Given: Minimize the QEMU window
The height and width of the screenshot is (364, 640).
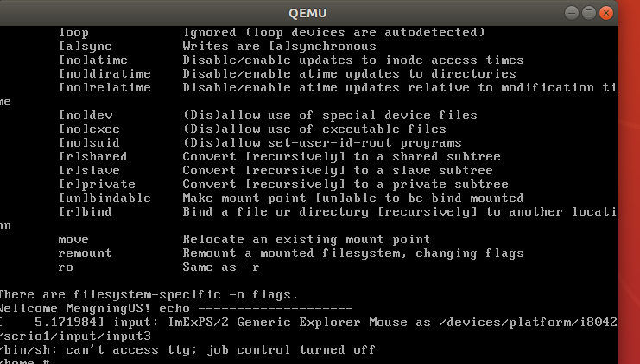Looking at the screenshot, I should 572,13.
